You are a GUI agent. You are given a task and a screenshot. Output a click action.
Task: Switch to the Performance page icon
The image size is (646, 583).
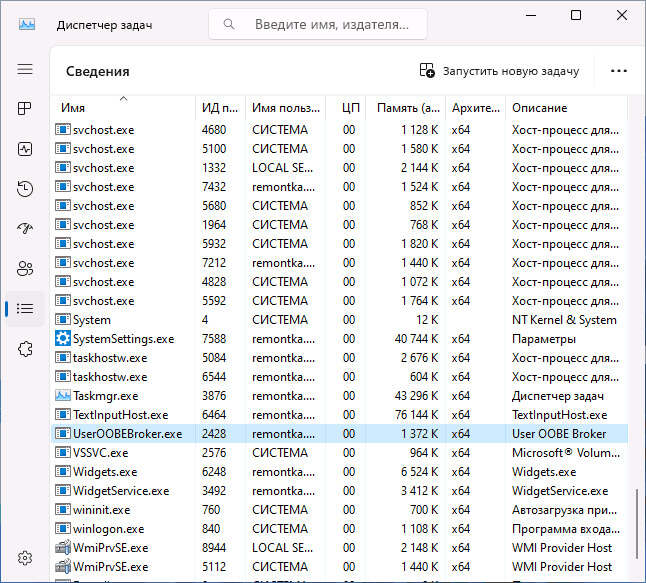tap(25, 148)
